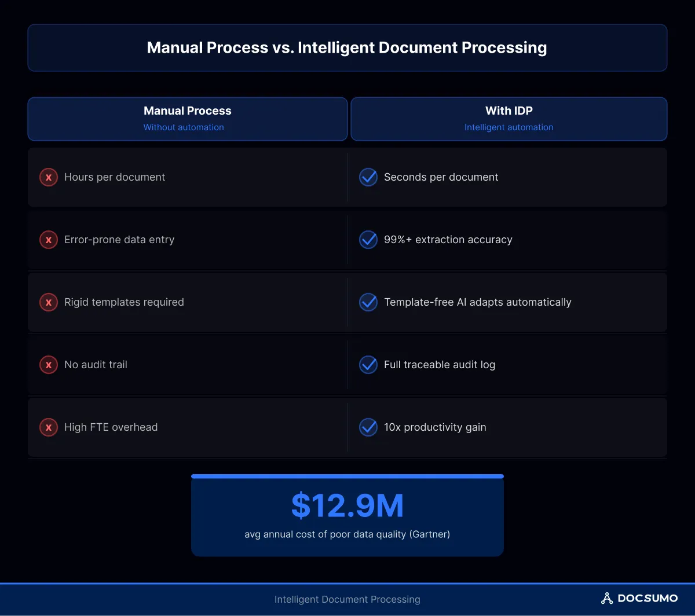Click the text 'Template-free AI adapts automatically'
Screen dimensions: 695x616
[478, 302]
